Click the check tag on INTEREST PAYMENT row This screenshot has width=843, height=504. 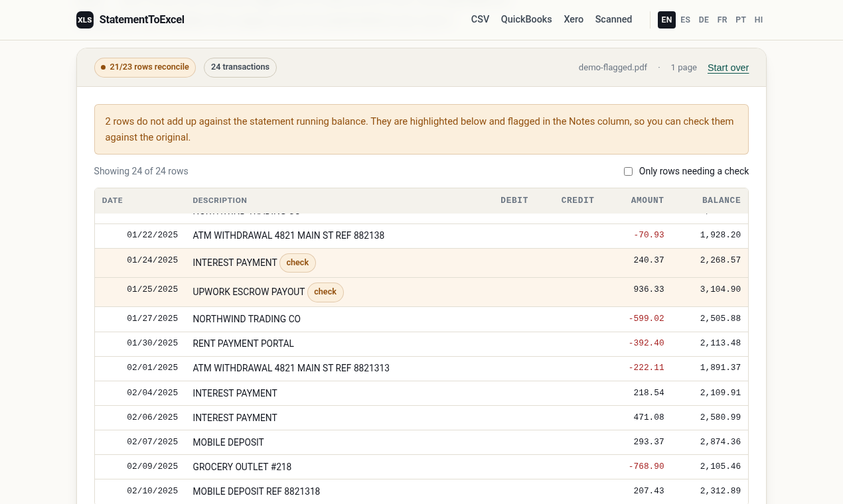(x=297, y=263)
